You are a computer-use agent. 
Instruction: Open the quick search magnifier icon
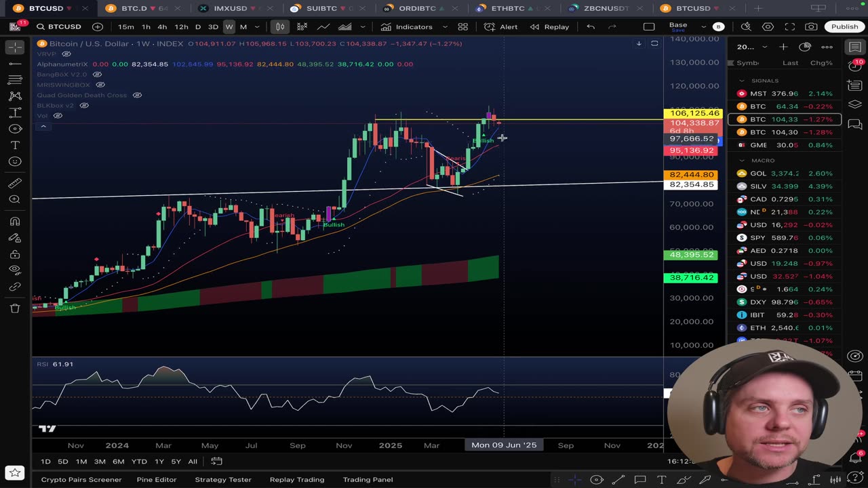click(x=746, y=26)
